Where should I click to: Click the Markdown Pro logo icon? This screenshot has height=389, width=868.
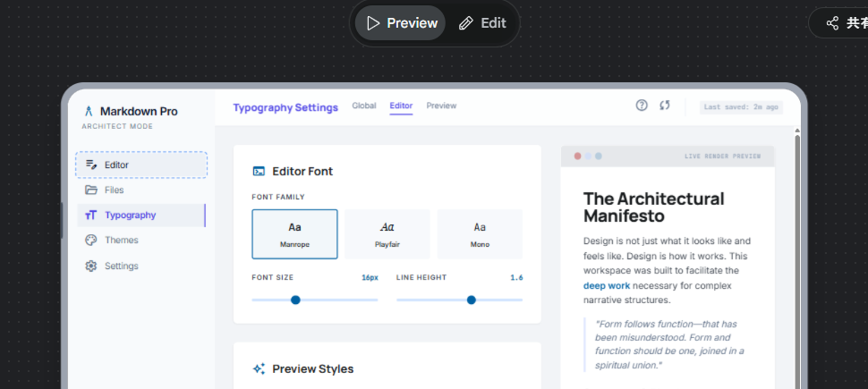tap(89, 112)
